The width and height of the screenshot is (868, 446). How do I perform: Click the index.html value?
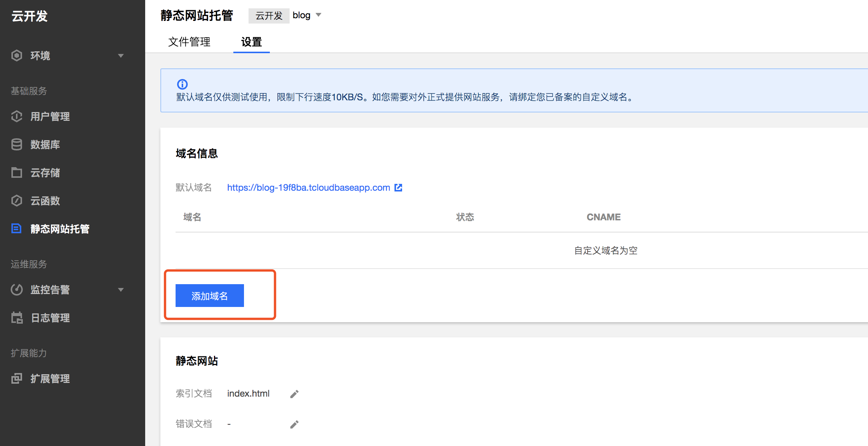[249, 394]
